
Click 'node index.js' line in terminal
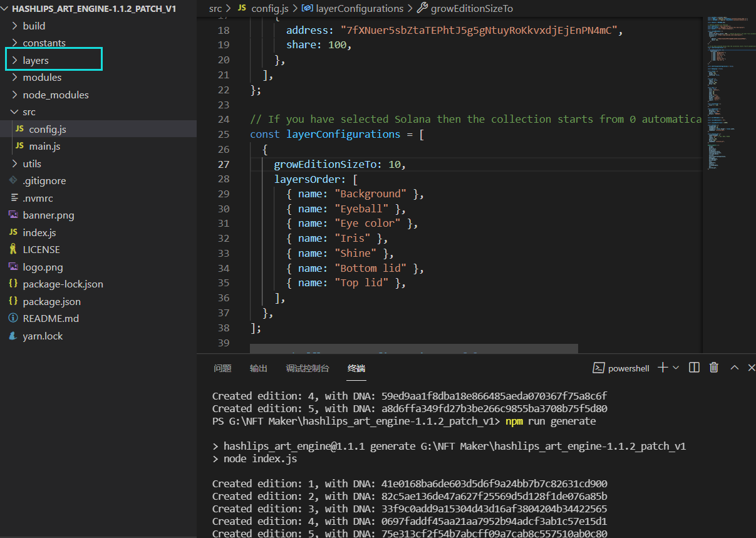(x=261, y=459)
